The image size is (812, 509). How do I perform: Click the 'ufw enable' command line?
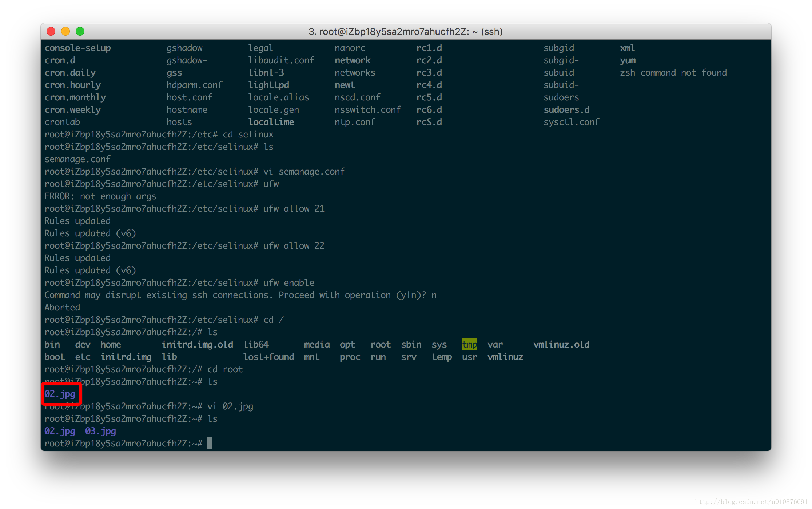(x=179, y=283)
